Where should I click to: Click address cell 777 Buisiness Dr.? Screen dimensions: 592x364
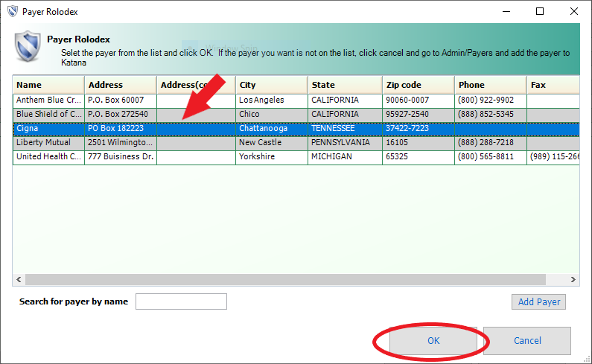pyautogui.click(x=121, y=156)
